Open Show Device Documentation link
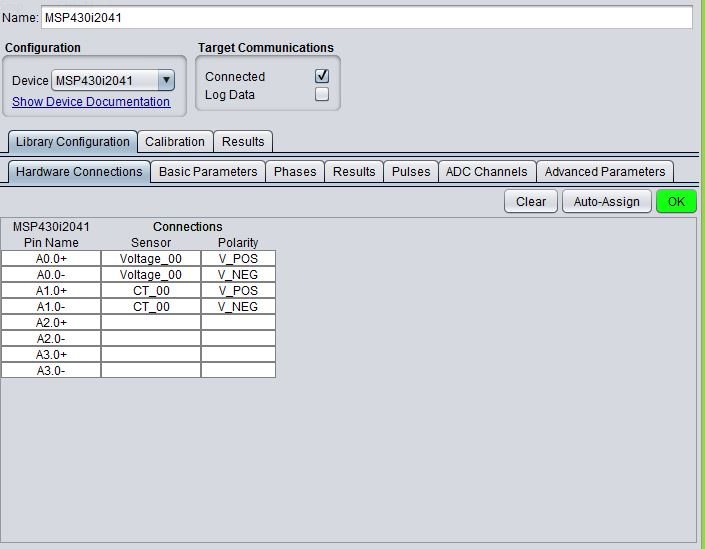The height and width of the screenshot is (549, 705). (x=91, y=102)
